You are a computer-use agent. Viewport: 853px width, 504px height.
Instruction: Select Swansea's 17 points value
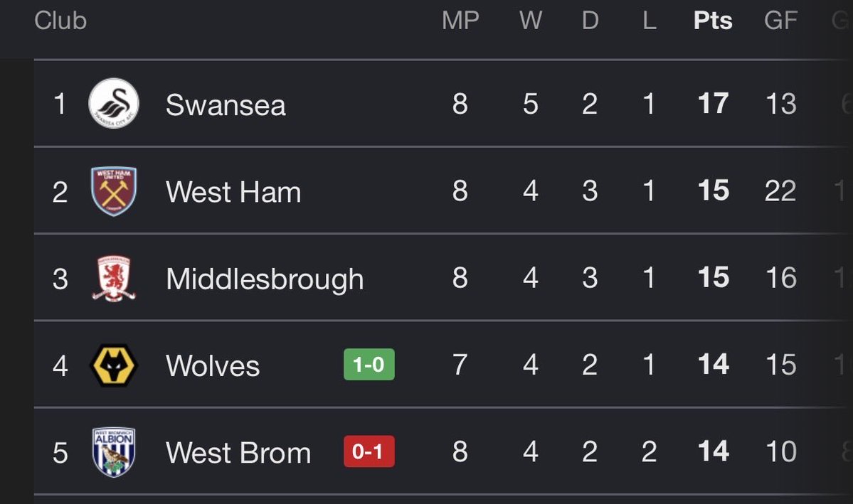coord(713,103)
